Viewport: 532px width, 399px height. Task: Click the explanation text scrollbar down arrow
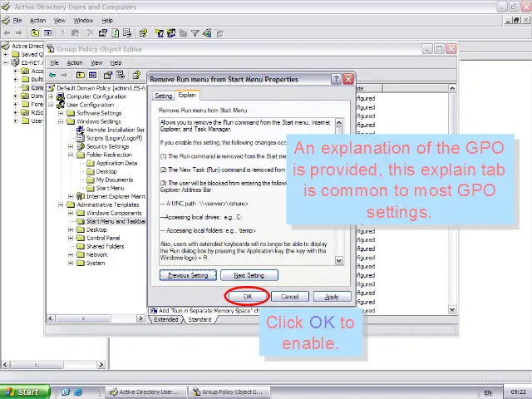tap(338, 260)
